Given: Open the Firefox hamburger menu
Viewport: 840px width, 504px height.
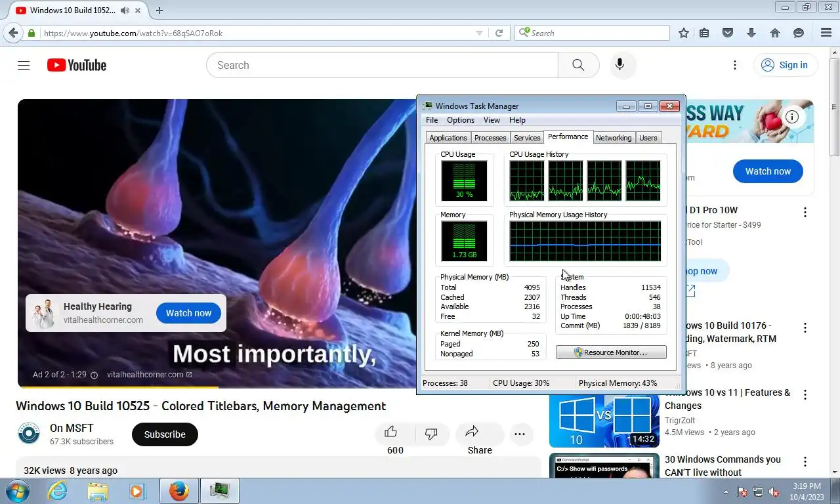Looking at the screenshot, I should pos(826,33).
